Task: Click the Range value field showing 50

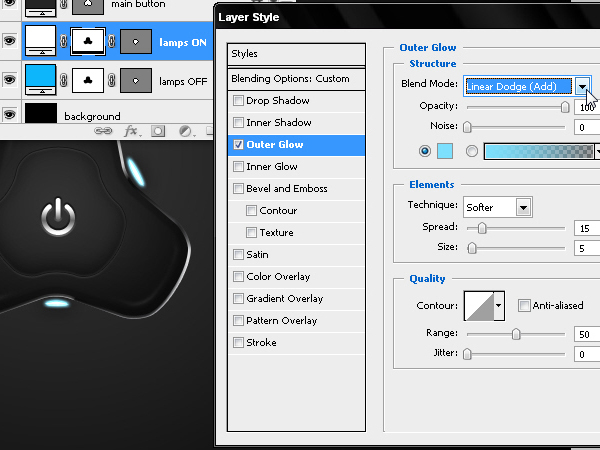Action: (x=587, y=334)
